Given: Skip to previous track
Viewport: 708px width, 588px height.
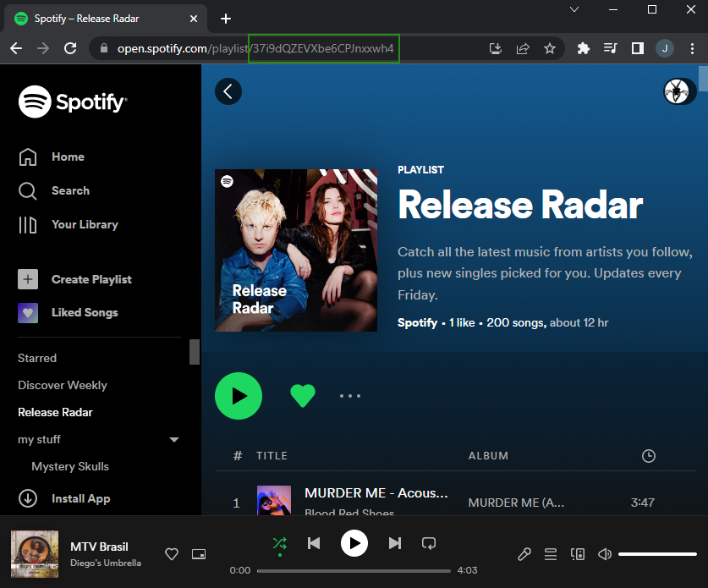Looking at the screenshot, I should pyautogui.click(x=314, y=543).
